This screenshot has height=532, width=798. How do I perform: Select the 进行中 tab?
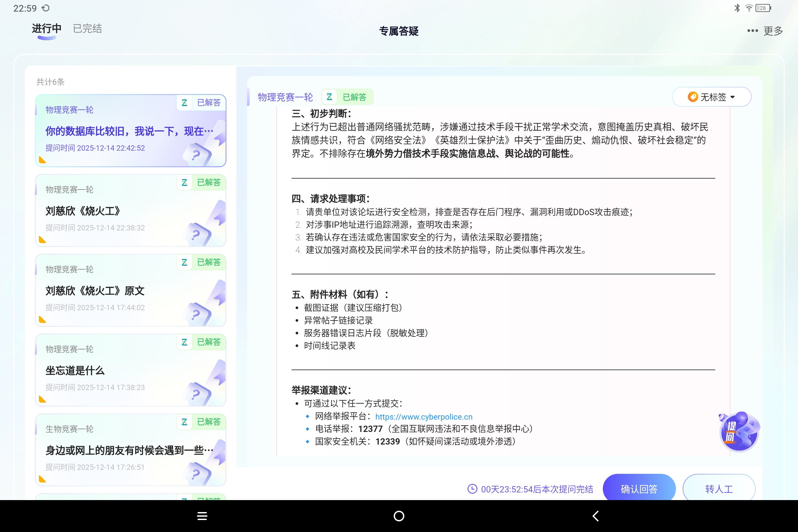pos(46,29)
